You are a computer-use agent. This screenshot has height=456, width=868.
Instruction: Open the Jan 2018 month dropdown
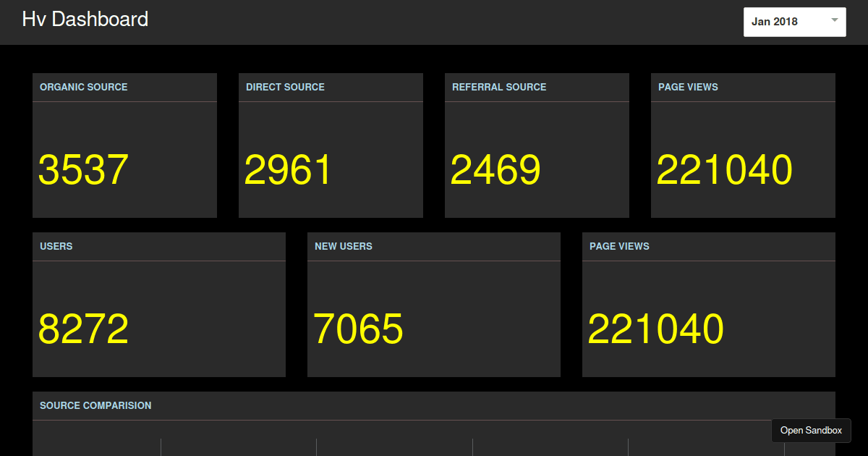point(794,22)
